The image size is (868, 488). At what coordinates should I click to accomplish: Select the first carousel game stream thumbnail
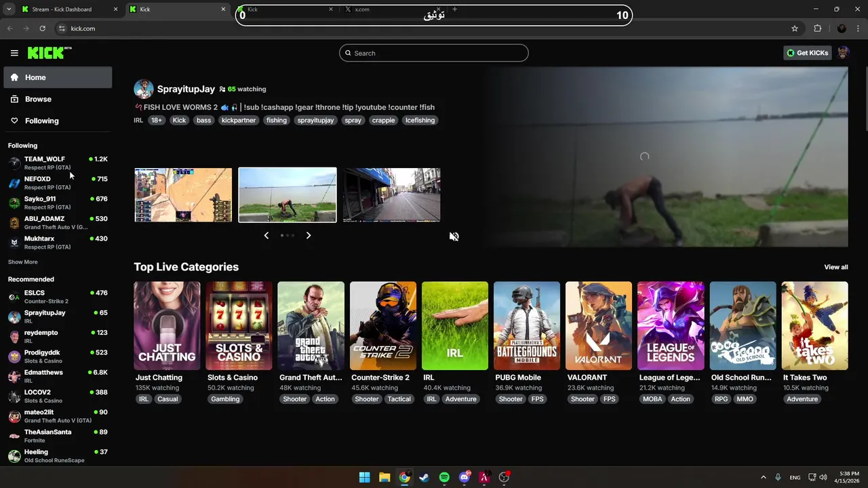point(183,195)
